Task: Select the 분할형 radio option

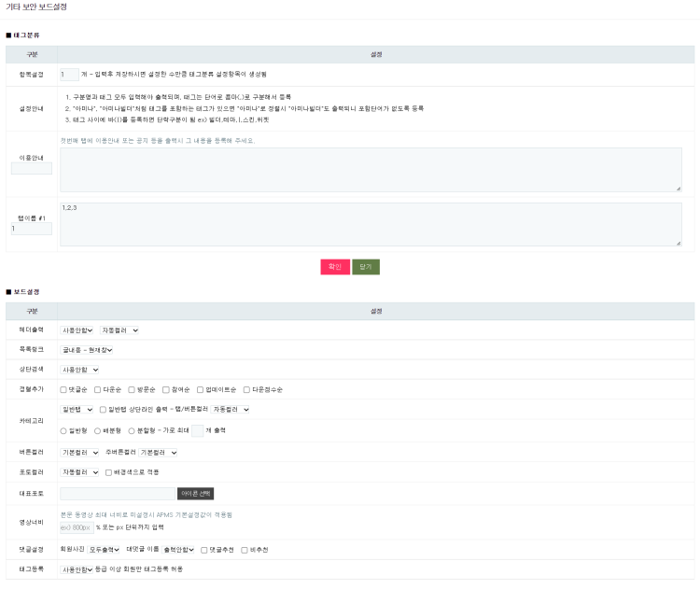Action: pyautogui.click(x=132, y=431)
